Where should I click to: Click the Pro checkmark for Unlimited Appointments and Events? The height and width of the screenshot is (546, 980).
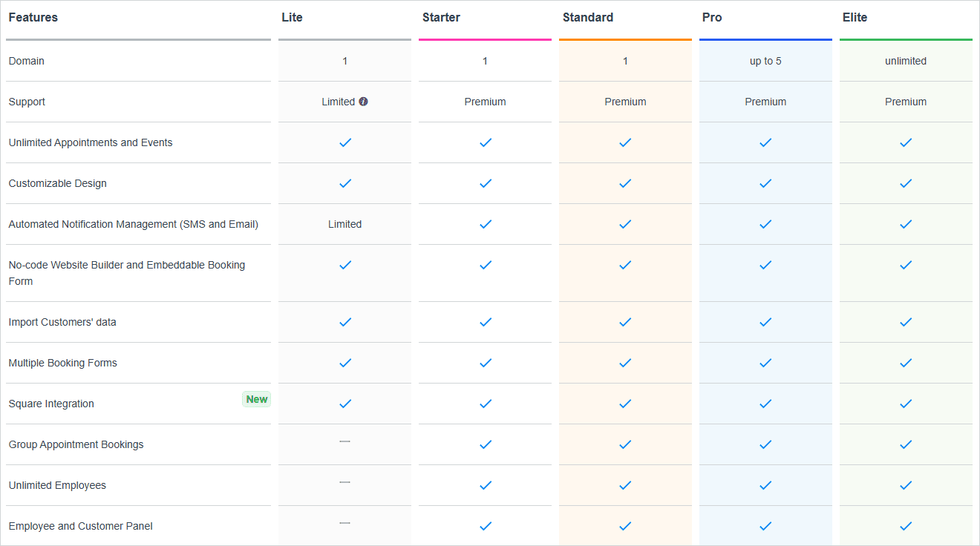(765, 142)
